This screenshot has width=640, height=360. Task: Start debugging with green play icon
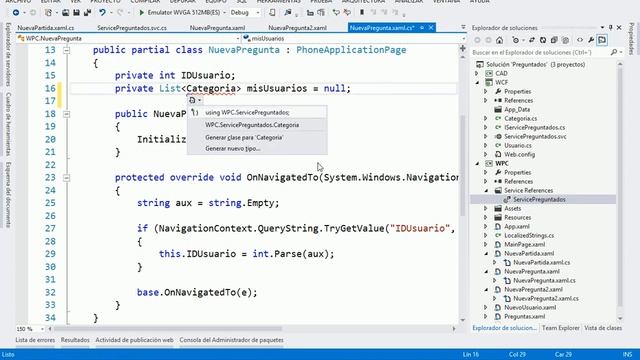[x=142, y=13]
